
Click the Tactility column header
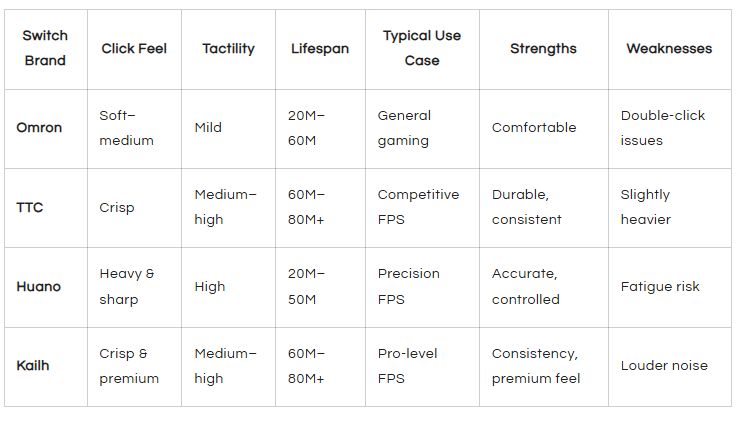click(x=228, y=49)
